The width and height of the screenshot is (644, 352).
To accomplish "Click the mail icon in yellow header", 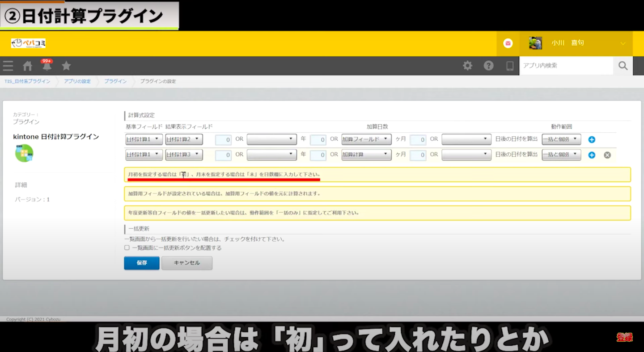I will pos(508,43).
